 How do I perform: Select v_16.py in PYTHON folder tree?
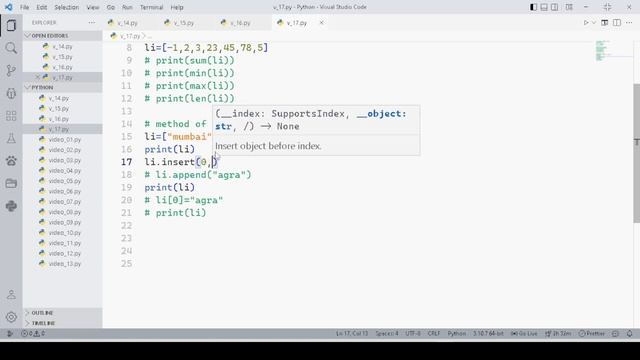tap(62, 119)
